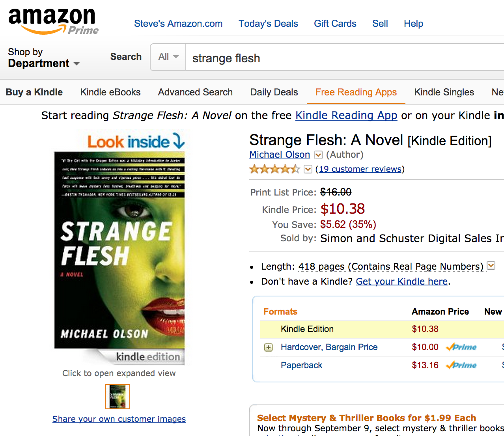504x436 pixels.
Task: Expand the Hardcover, Bargain Price plus icon
Action: point(269,347)
